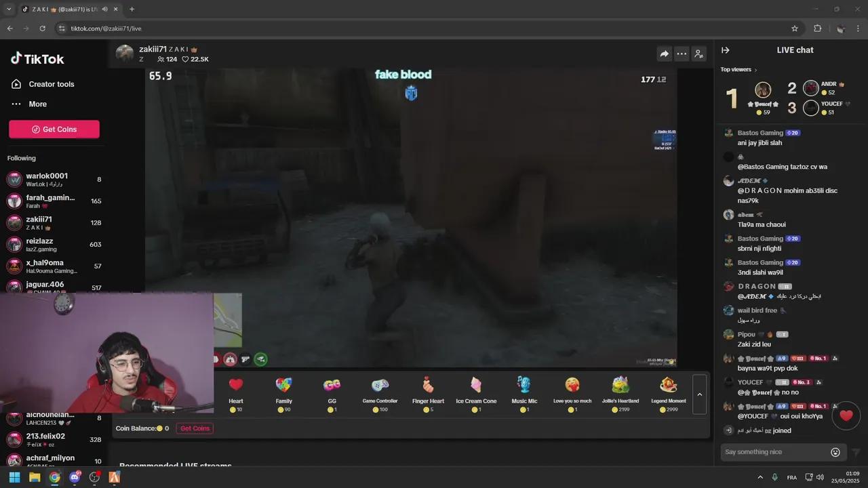Open zakiii71 in Following list

click(54, 223)
